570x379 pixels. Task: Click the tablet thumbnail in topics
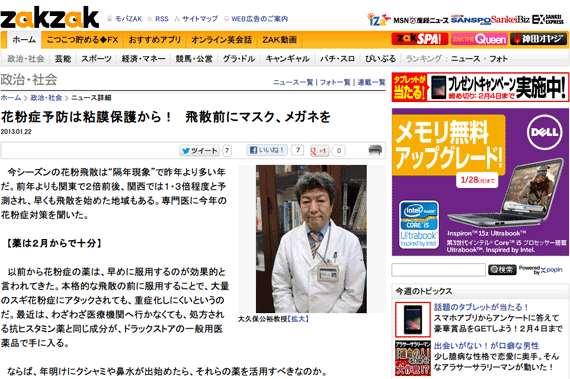[x=413, y=319]
